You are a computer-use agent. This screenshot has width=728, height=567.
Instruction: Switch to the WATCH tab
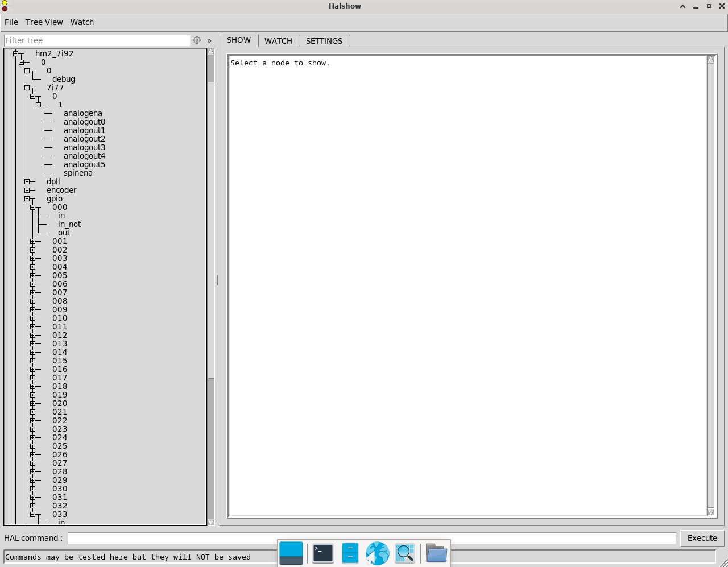278,41
